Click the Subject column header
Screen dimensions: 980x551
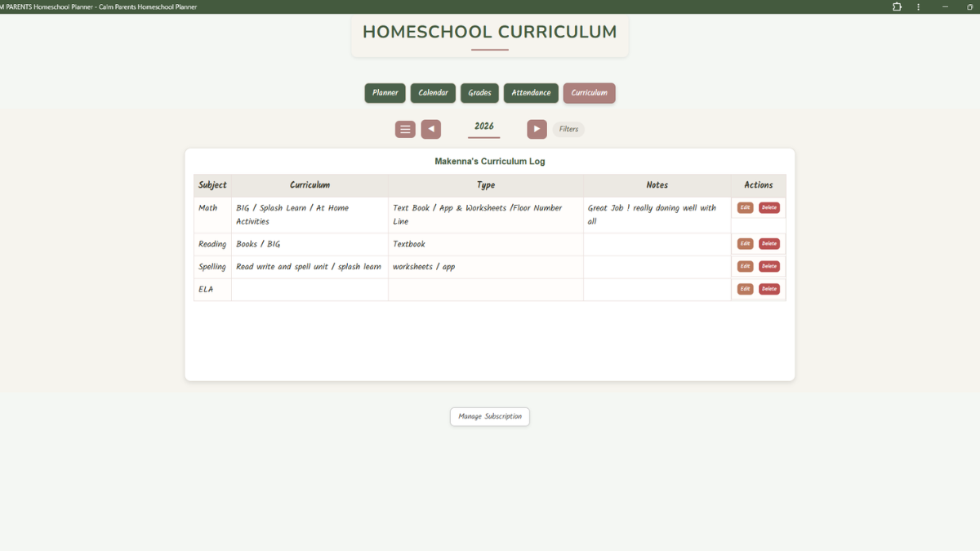(213, 185)
